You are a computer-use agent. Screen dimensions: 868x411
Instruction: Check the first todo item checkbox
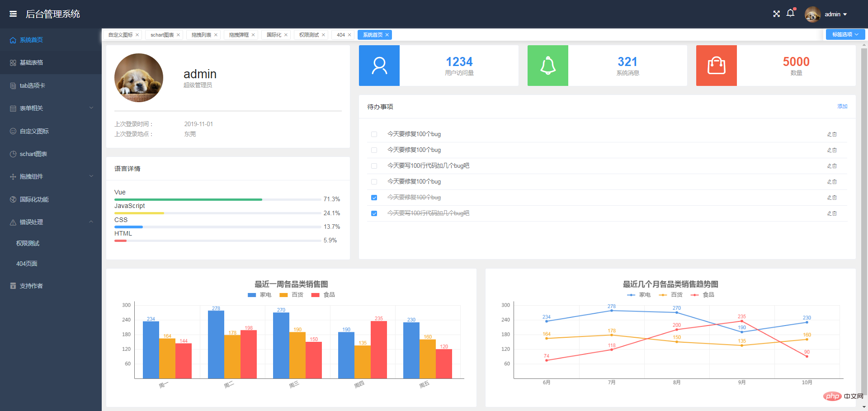click(374, 134)
